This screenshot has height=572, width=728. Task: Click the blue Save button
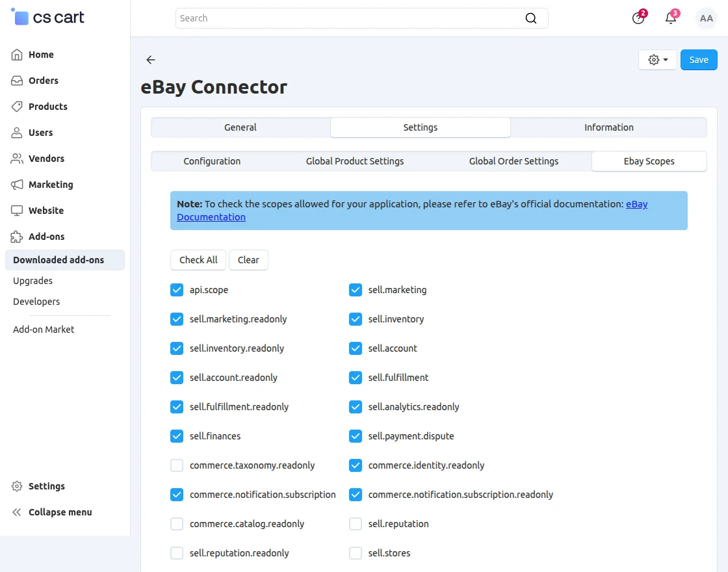699,60
